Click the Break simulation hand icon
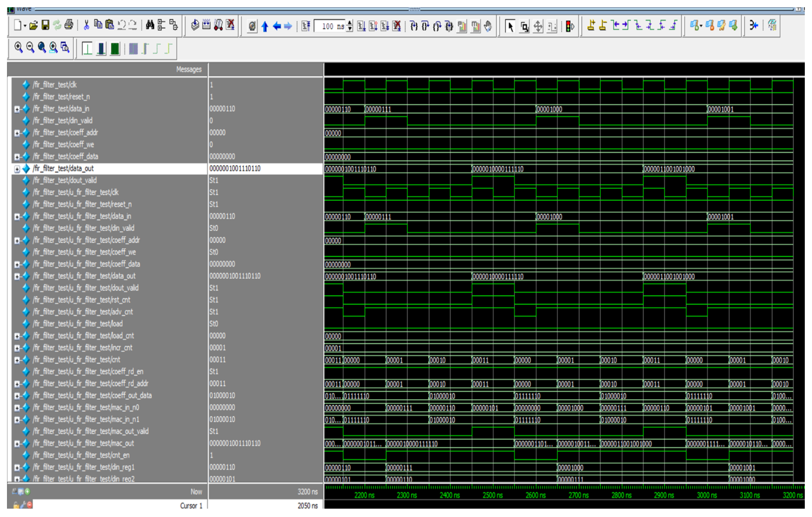Image resolution: width=812 pixels, height=517 pixels. pyautogui.click(x=488, y=26)
